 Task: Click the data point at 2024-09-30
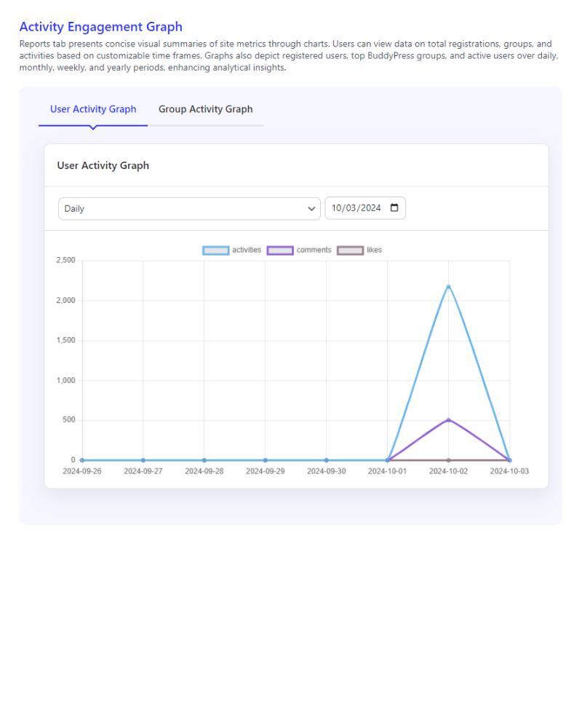(x=326, y=460)
